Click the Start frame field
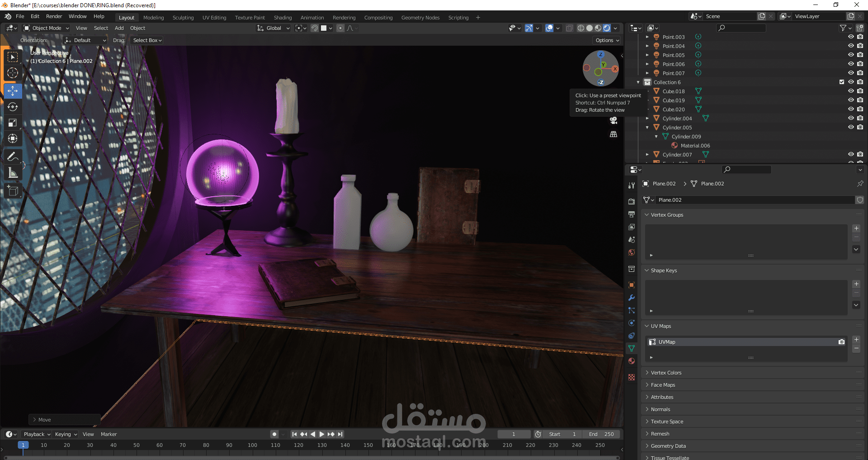 coord(562,434)
